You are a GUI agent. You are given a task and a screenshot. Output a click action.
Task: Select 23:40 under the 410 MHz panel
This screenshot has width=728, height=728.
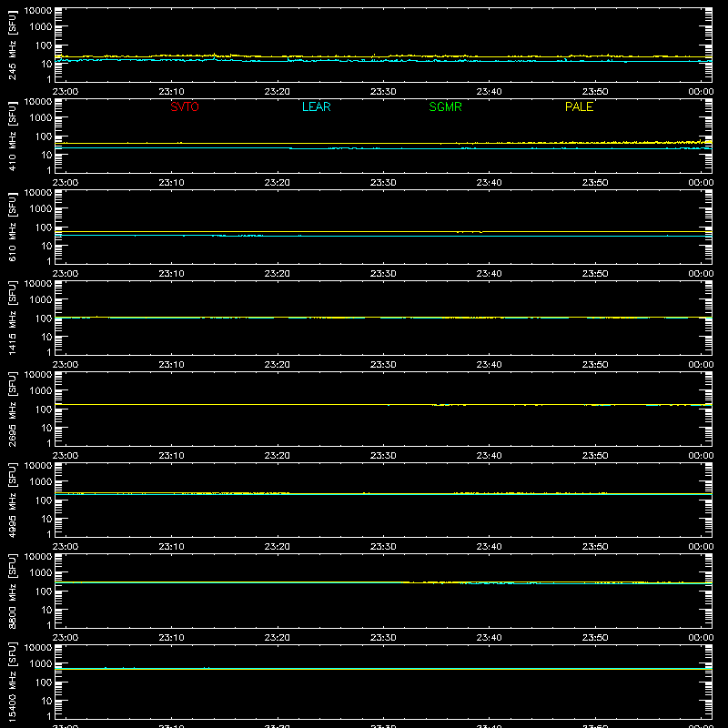(x=489, y=183)
